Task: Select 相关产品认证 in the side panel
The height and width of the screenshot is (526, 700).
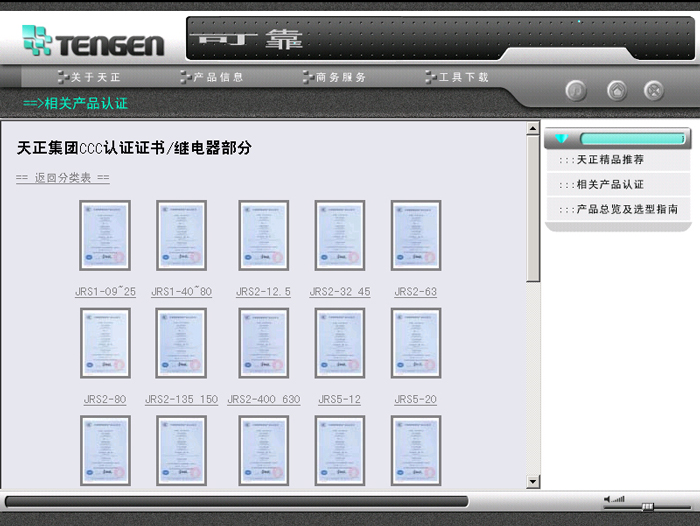Action: tap(618, 184)
